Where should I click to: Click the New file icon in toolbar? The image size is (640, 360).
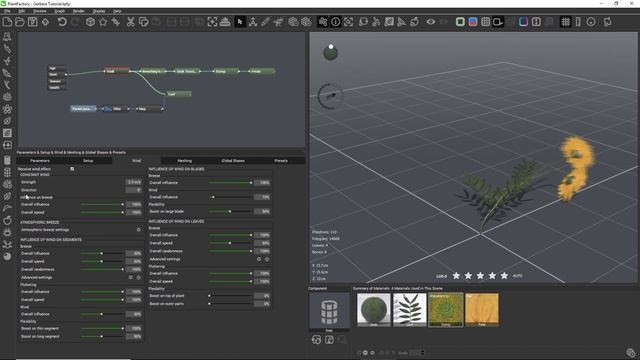pos(7,22)
